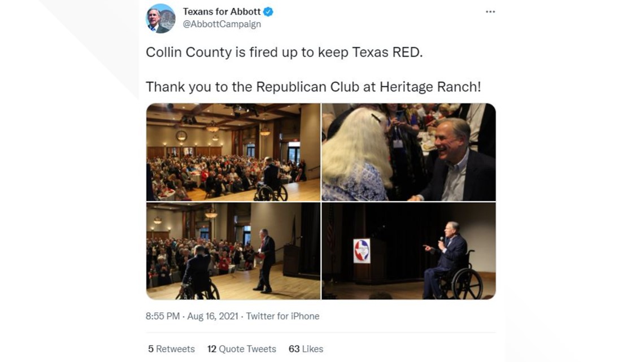
Task: Click the Thank you to the Republican Club line
Action: [314, 86]
